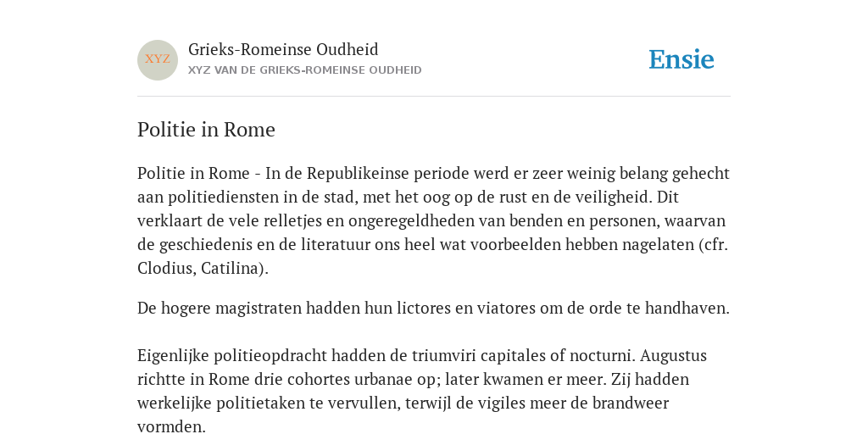Click the sentence about lictores en viatores

(x=433, y=308)
